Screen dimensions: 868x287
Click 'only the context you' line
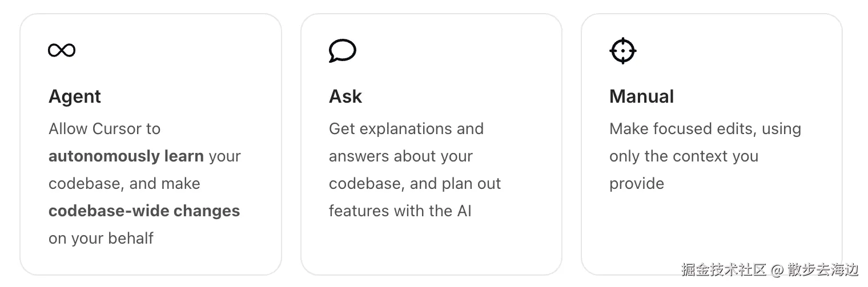[x=684, y=156]
